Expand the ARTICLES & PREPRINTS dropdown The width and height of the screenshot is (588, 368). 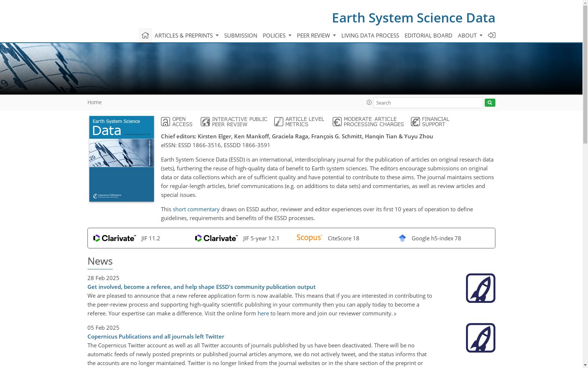coord(186,35)
